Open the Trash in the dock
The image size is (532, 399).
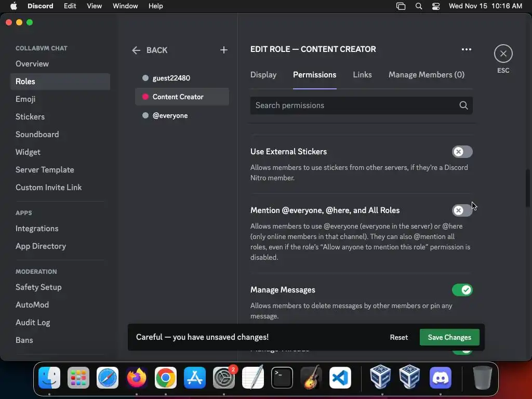click(x=482, y=378)
